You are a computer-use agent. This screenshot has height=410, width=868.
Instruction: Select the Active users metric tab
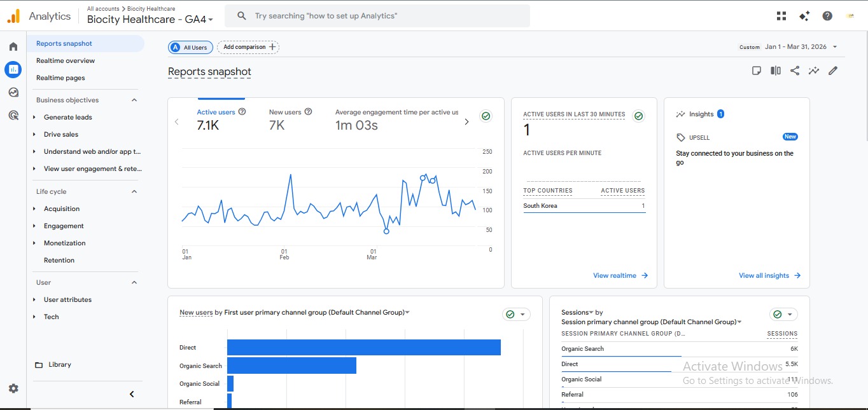(221, 119)
